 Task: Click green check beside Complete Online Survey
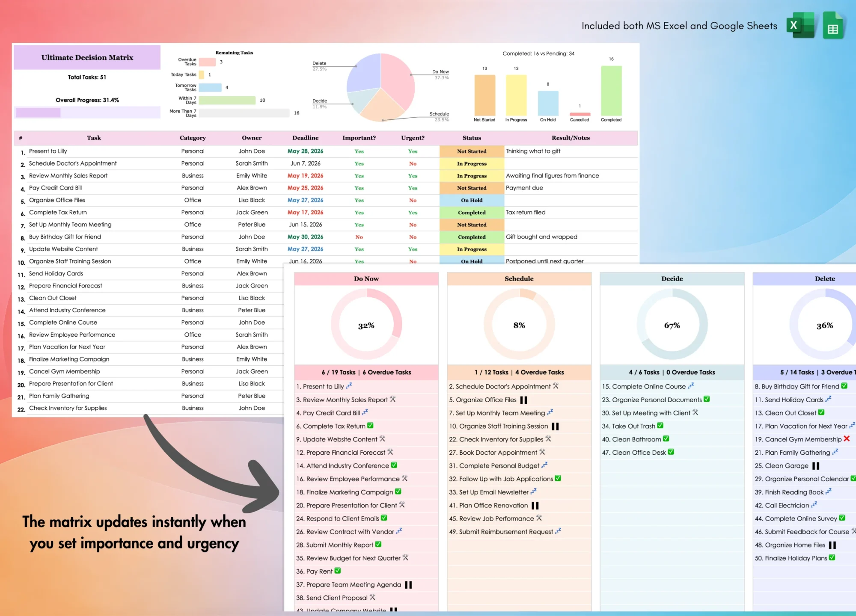(842, 518)
